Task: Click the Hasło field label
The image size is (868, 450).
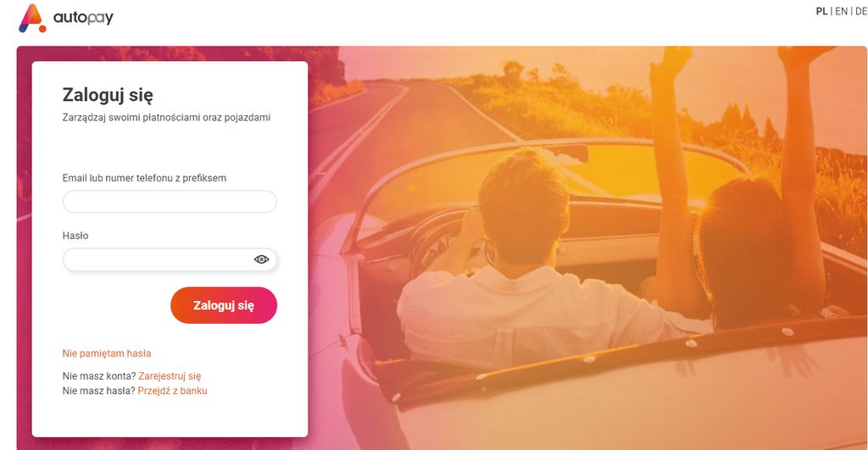Action: click(75, 236)
